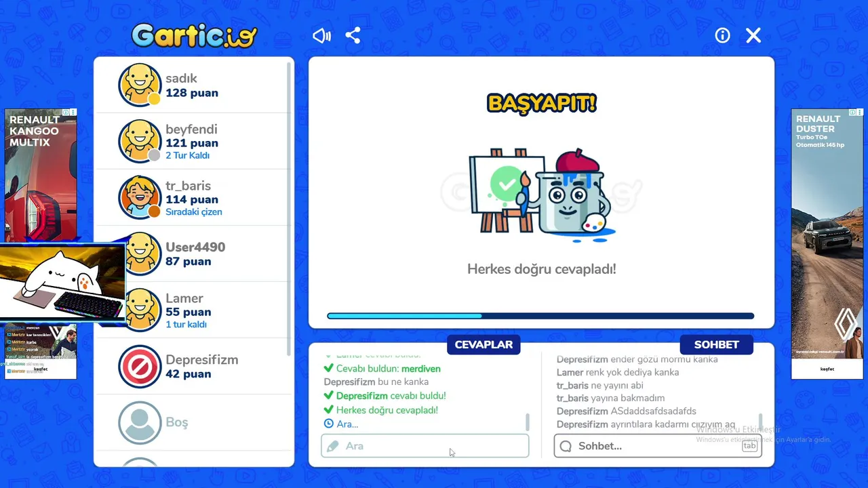Viewport: 868px width, 488px height.
Task: Click the Bongo cat webcam overlay
Action: point(62,281)
